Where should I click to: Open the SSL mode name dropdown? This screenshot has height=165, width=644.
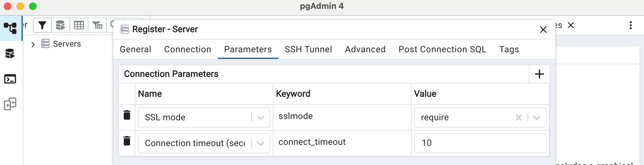tap(261, 117)
